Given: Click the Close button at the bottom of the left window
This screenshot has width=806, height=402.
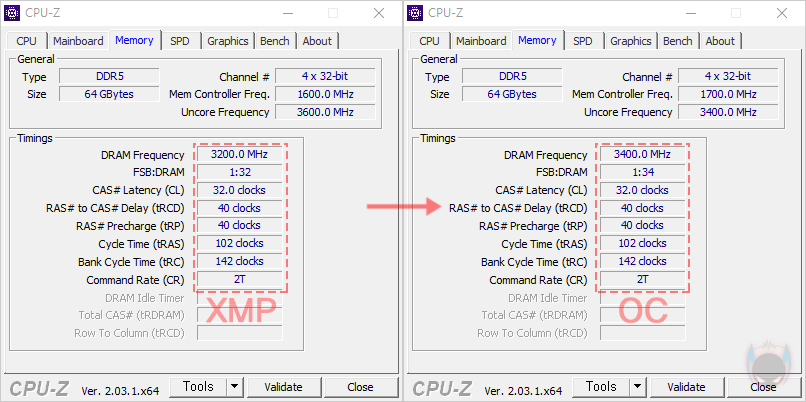Looking at the screenshot, I should [360, 387].
